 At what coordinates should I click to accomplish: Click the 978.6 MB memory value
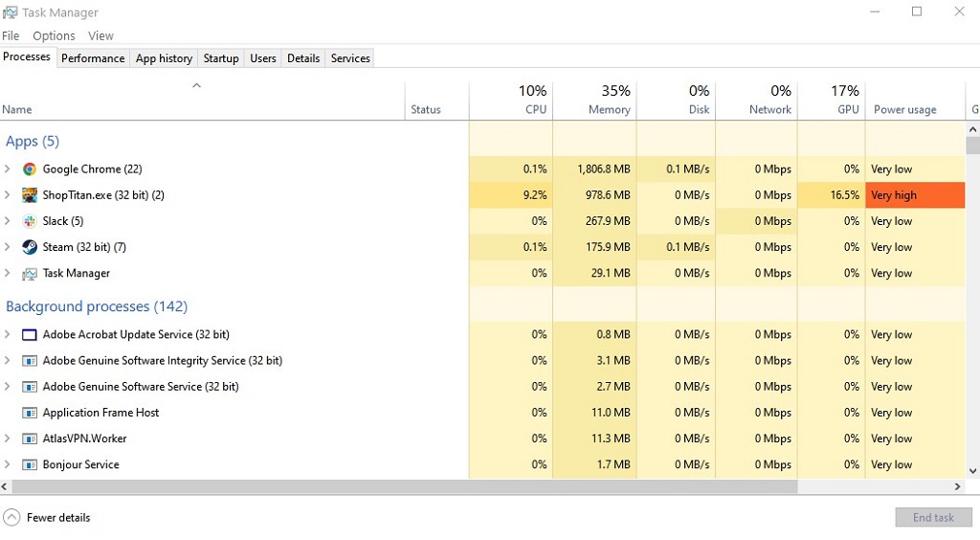pos(608,195)
